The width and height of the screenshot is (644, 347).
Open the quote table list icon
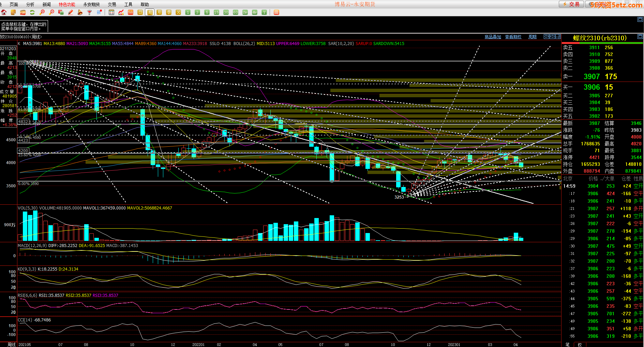(x=111, y=12)
